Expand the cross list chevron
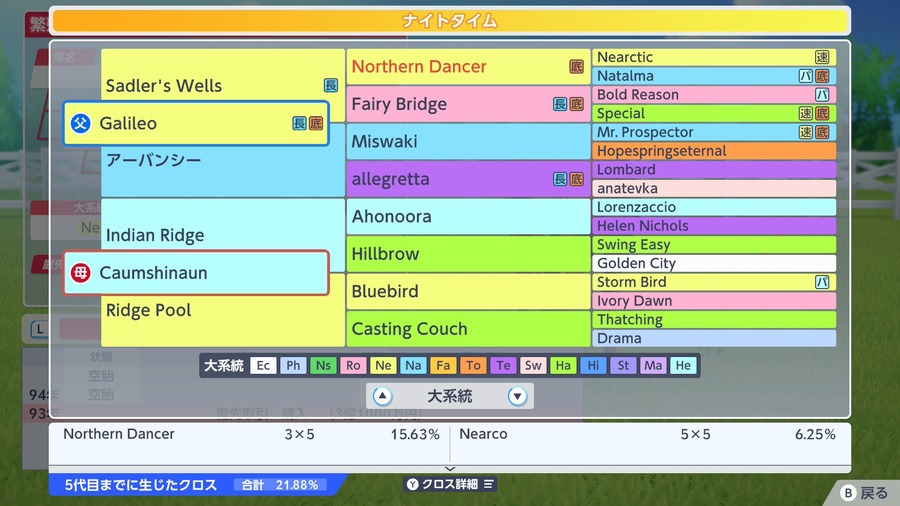The image size is (900, 506). coord(450,469)
